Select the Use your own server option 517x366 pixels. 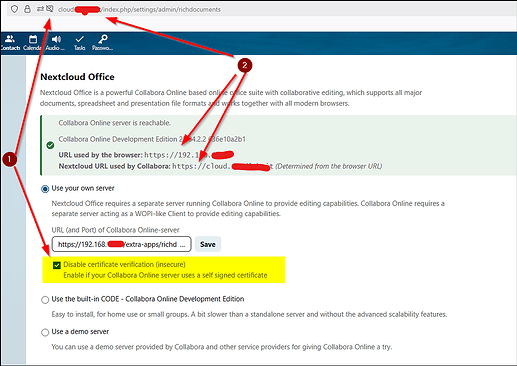(45, 189)
